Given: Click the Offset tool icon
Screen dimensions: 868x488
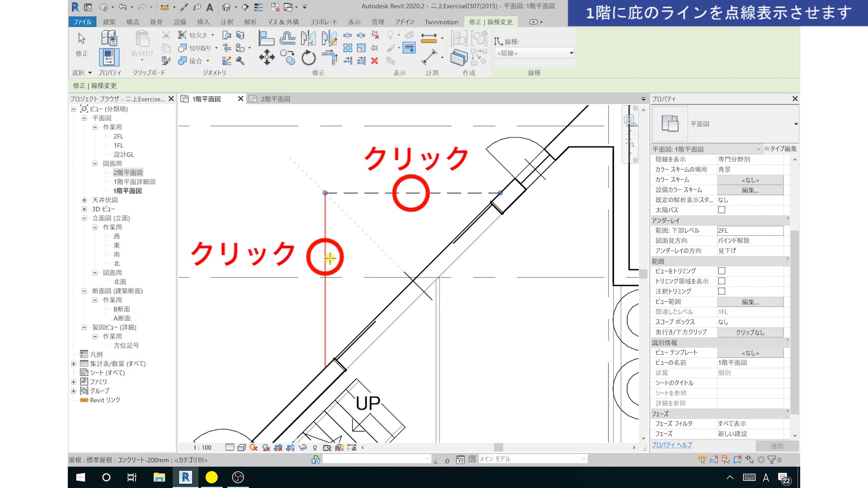Looking at the screenshot, I should click(288, 38).
